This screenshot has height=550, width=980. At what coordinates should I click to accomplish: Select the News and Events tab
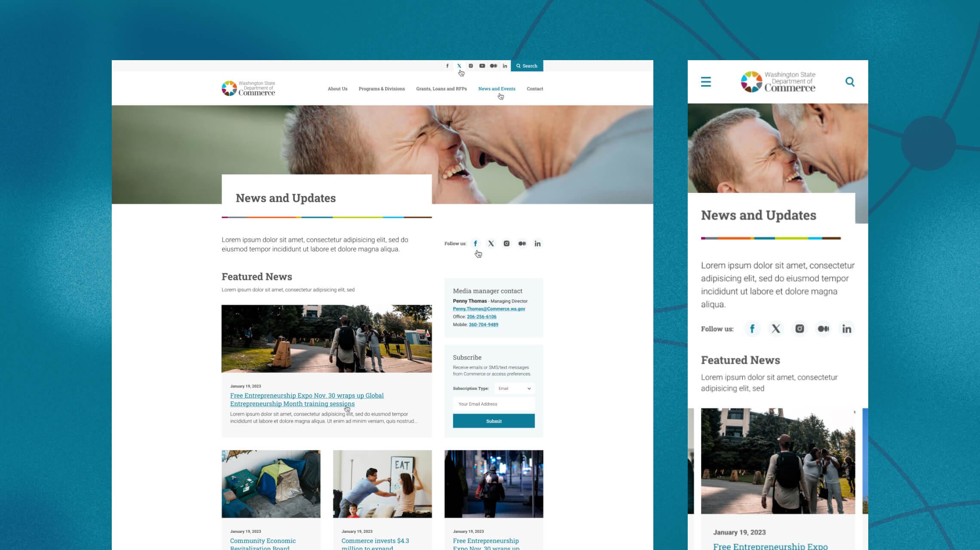(x=497, y=88)
